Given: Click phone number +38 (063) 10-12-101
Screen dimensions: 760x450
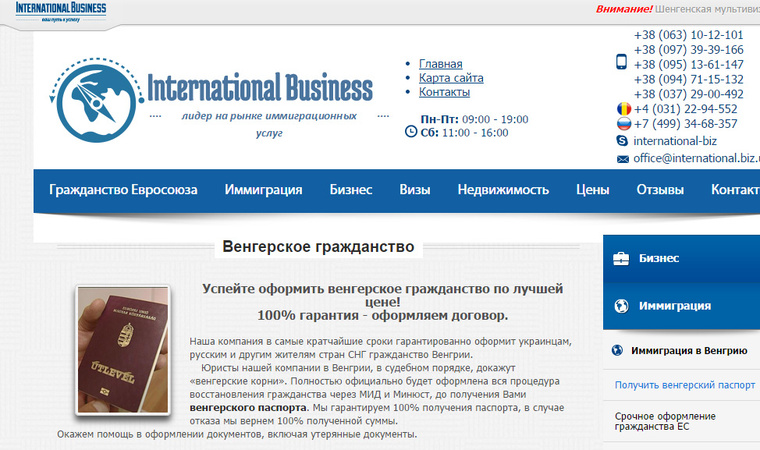Looking at the screenshot, I should coord(688,35).
